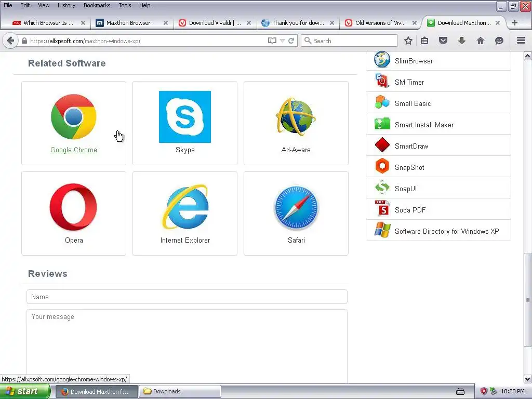The width and height of the screenshot is (532, 399).
Task: Bookmark this page with the star icon
Action: coord(408,41)
